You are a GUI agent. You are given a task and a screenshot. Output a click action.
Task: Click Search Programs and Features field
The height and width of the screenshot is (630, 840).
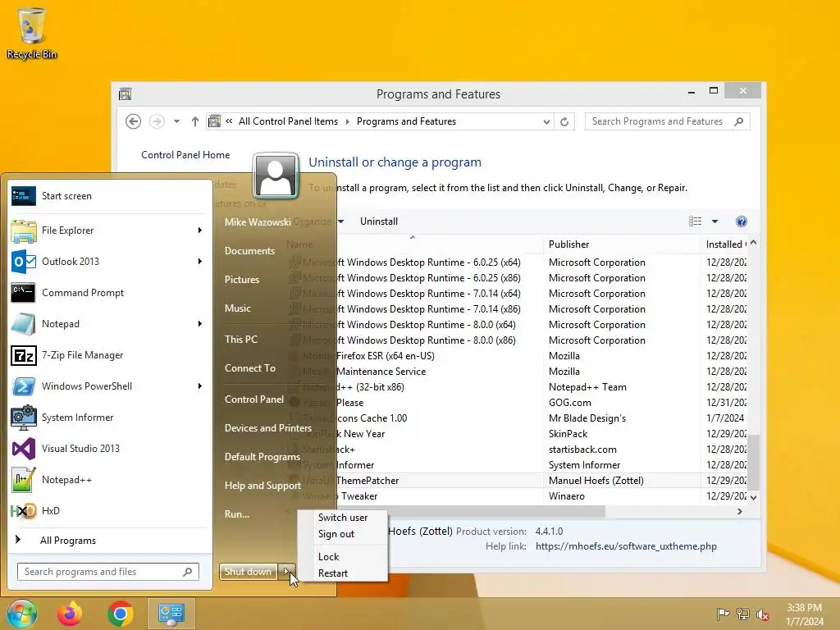667,121
